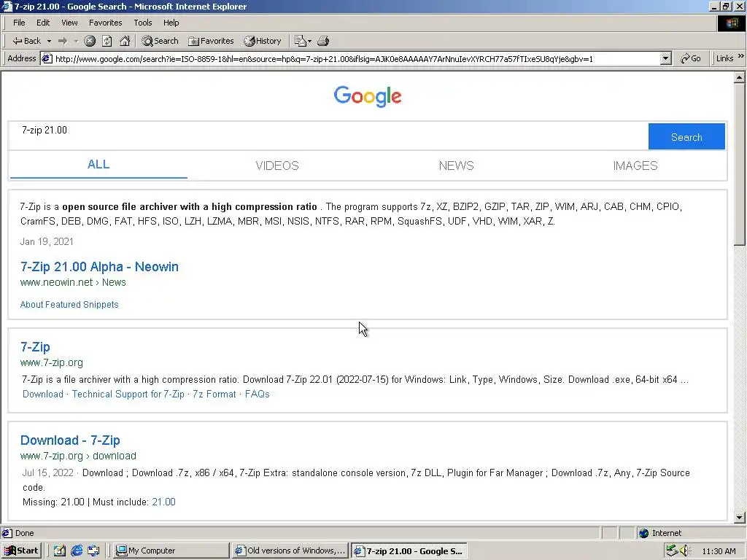Open Technical Support for 7-Zip sitelink
This screenshot has height=560, width=747.
click(128, 394)
